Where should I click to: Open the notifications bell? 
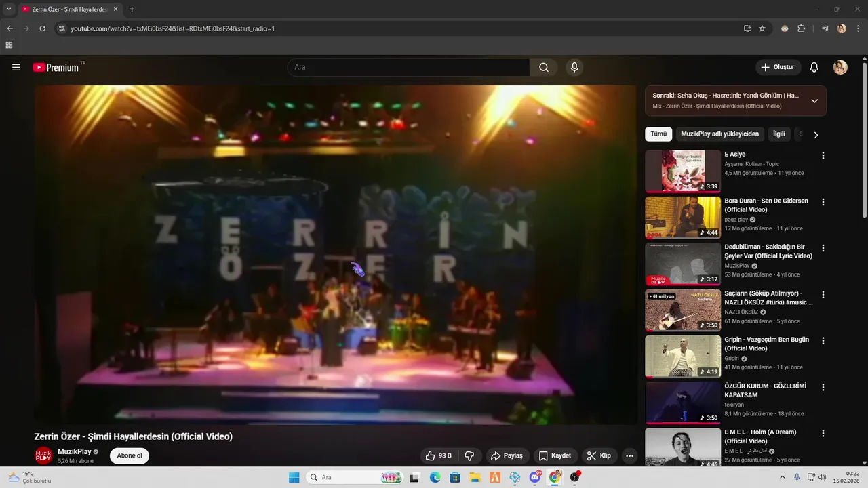[x=814, y=67]
